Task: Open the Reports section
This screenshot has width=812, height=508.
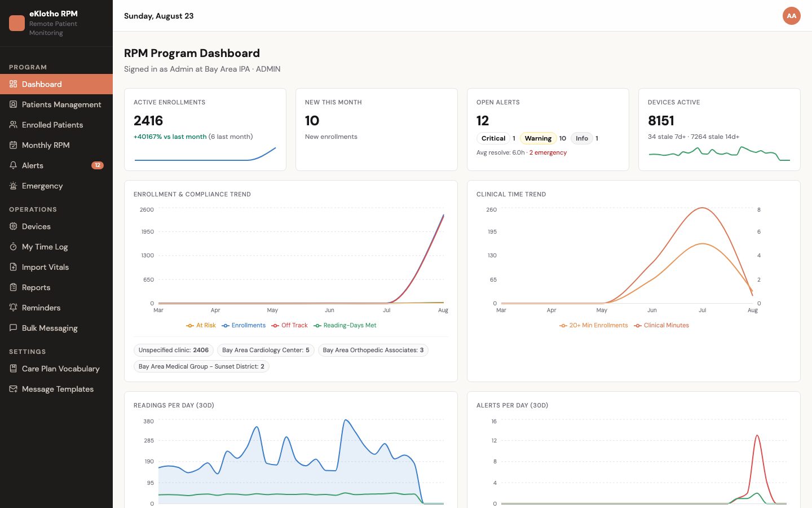Action: point(56,287)
